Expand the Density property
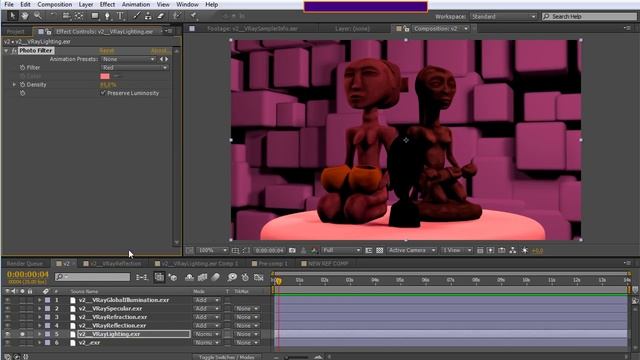Viewport: 640px width, 360px height. 14,84
